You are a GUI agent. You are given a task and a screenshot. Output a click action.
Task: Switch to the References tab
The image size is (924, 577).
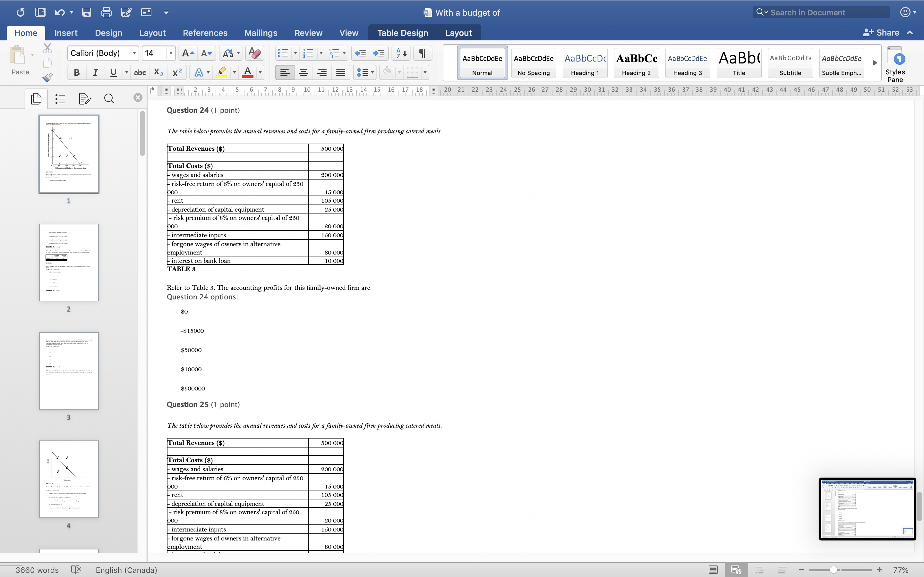click(205, 33)
